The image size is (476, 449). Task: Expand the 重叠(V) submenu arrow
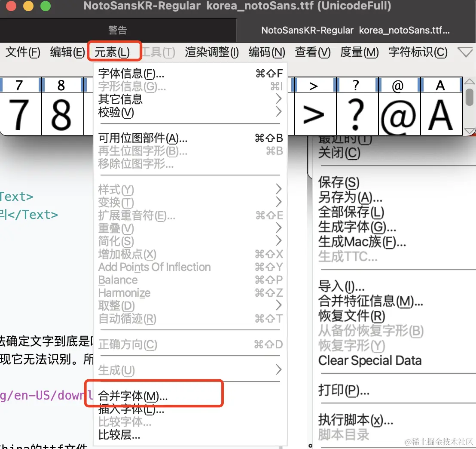(279, 228)
